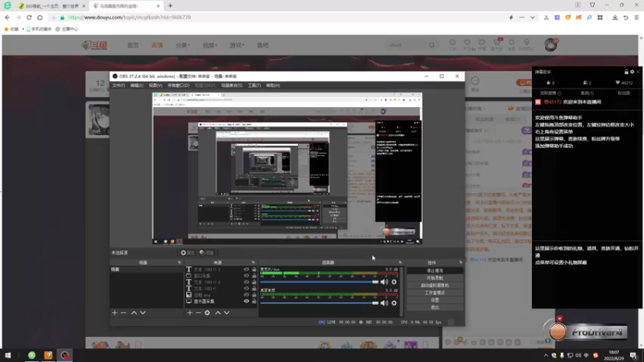
Task: Click the OBS preview canvas
Action: coord(287,169)
